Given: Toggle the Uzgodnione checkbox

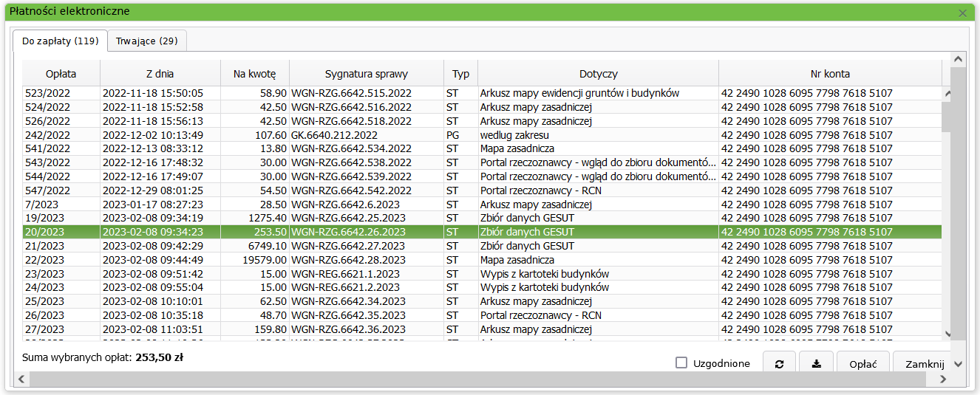Looking at the screenshot, I should (x=681, y=363).
